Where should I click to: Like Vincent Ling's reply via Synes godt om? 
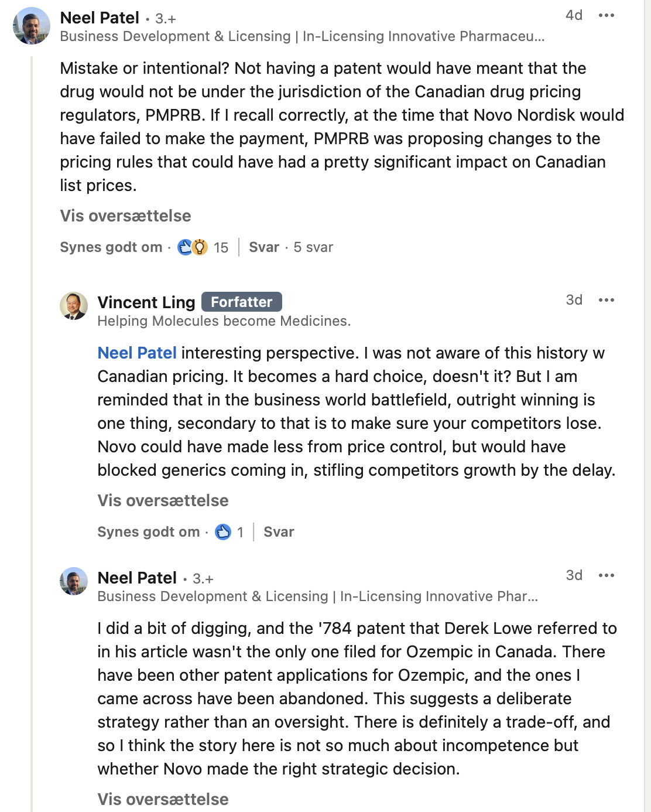tap(149, 532)
